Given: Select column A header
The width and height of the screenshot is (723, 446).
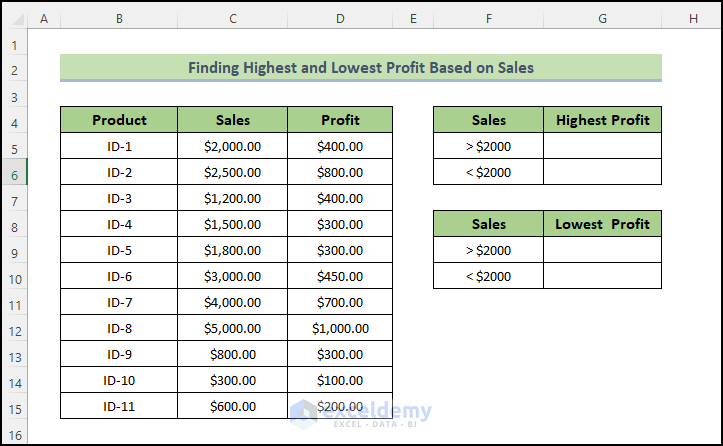Looking at the screenshot, I should tap(44, 19).
